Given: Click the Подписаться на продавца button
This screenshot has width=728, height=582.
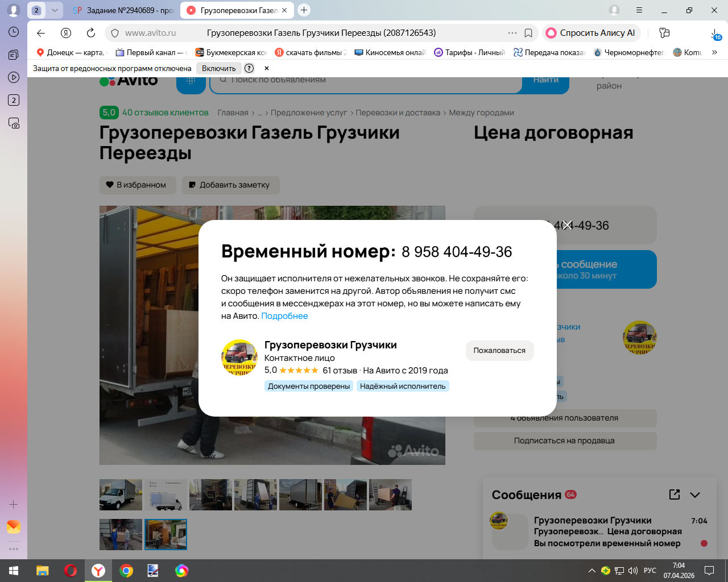Looking at the screenshot, I should 565,440.
